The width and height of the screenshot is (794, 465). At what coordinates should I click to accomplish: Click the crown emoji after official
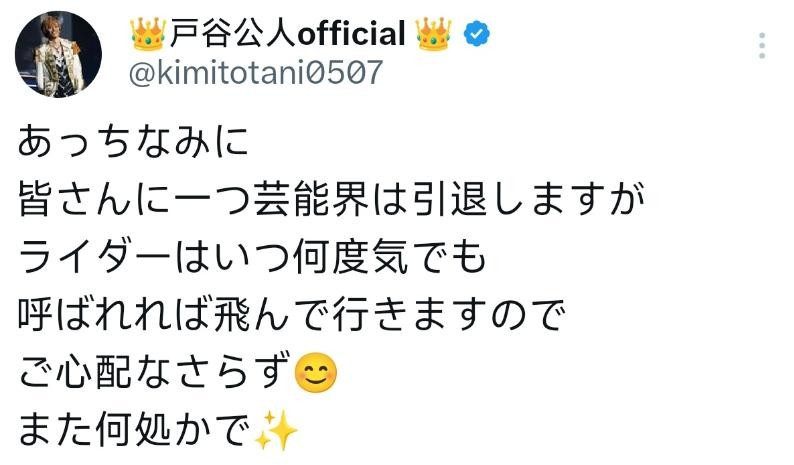point(433,34)
